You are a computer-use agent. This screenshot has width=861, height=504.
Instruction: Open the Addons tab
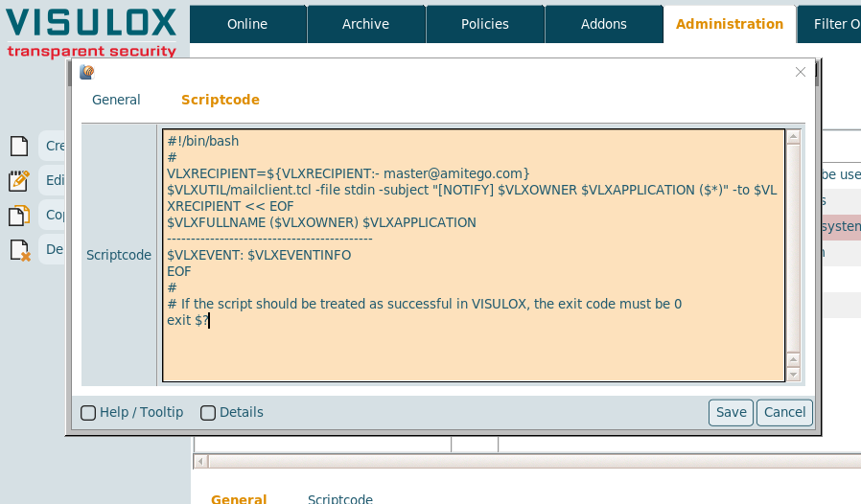click(603, 24)
